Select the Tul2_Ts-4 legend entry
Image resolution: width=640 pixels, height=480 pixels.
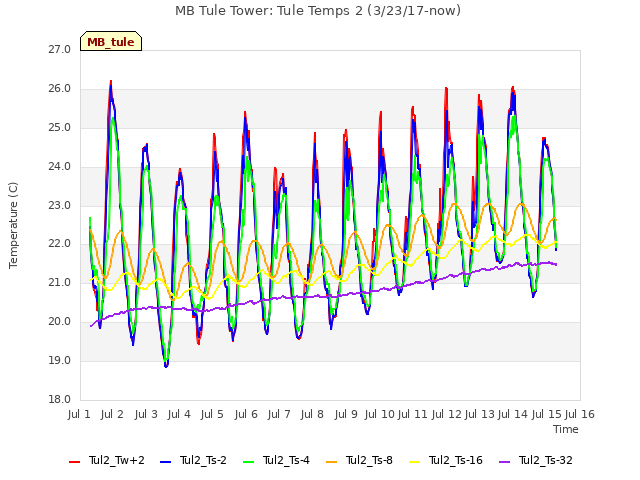(276, 460)
